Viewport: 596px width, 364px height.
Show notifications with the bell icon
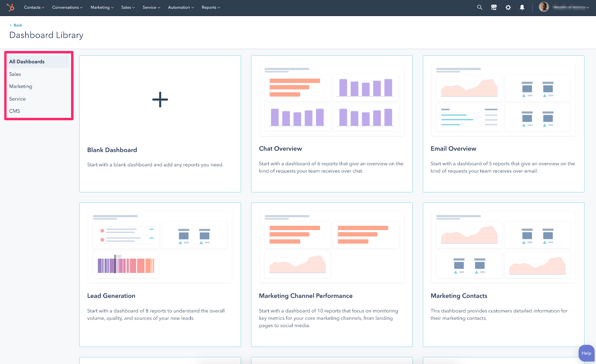(x=522, y=7)
